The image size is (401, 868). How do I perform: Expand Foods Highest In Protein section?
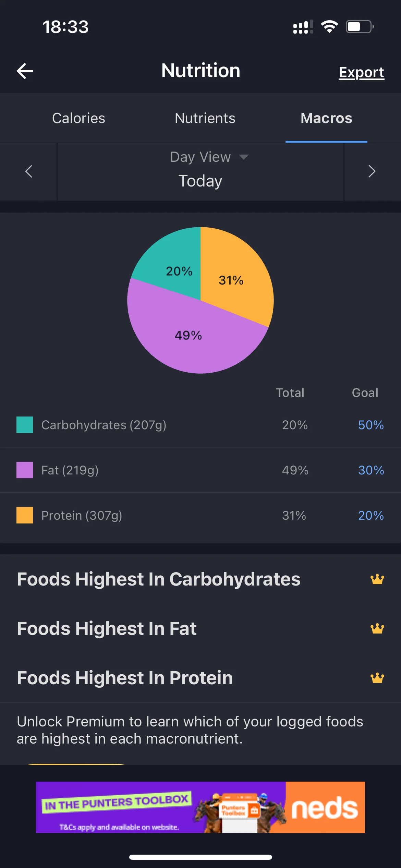[x=200, y=678]
